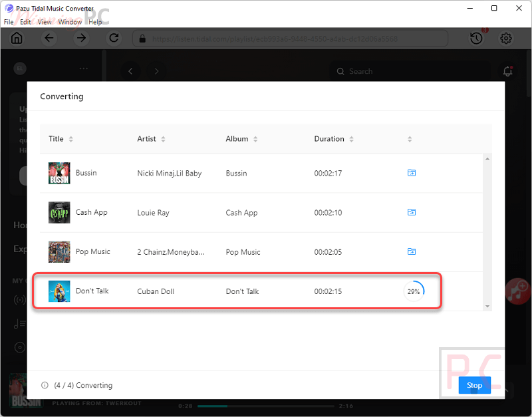Screen dimensions: 532x417
Task: Click scroll-down arrow of the song list
Action: [487, 306]
